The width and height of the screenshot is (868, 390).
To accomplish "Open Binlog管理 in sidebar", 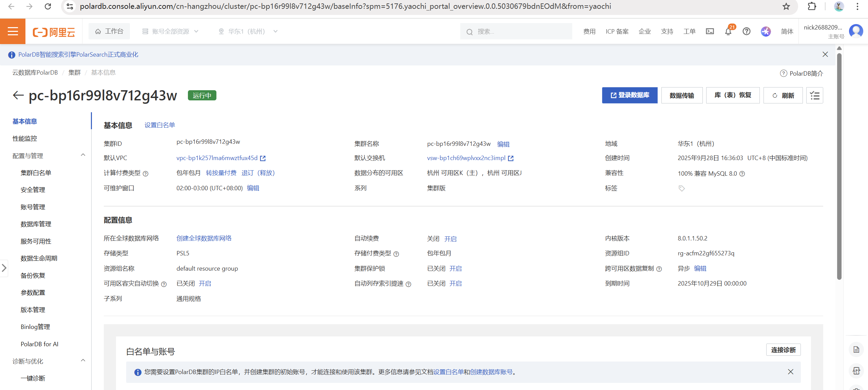I will pos(35,327).
